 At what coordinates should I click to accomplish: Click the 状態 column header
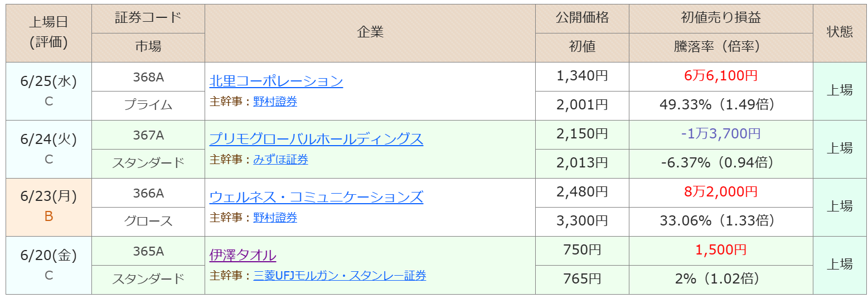pyautogui.click(x=840, y=33)
